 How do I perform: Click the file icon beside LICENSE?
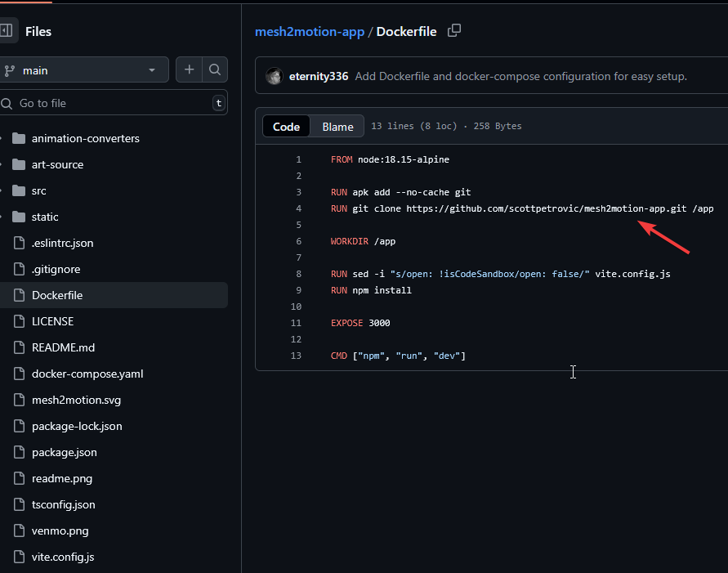(19, 321)
